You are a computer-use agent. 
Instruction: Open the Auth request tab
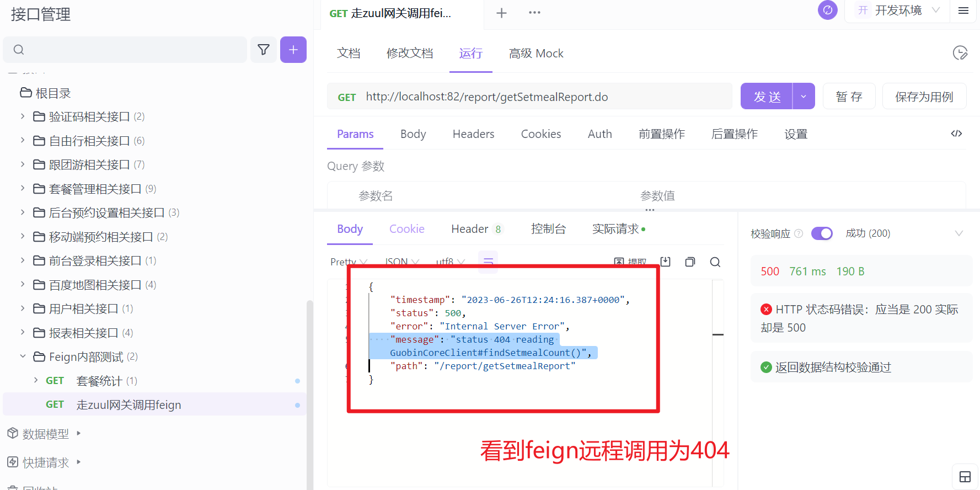click(x=600, y=134)
